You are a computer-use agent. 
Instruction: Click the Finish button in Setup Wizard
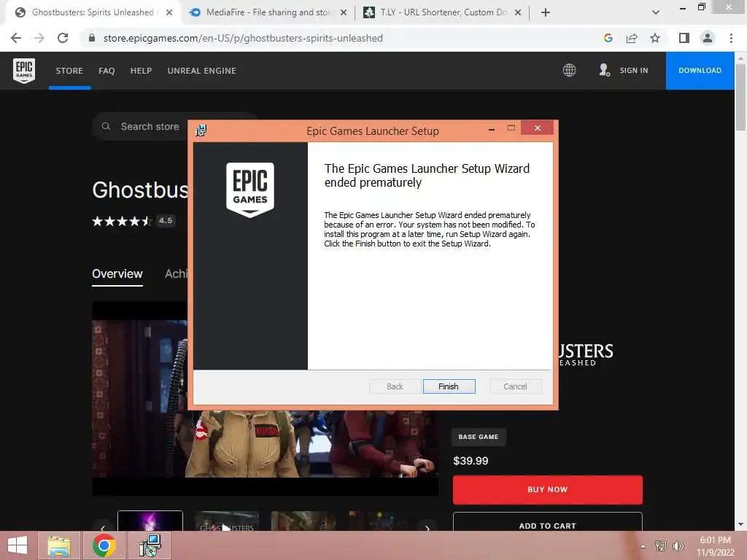coord(449,386)
